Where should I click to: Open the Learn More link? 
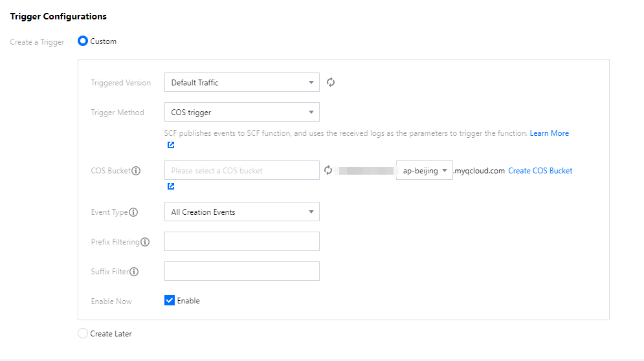click(549, 133)
